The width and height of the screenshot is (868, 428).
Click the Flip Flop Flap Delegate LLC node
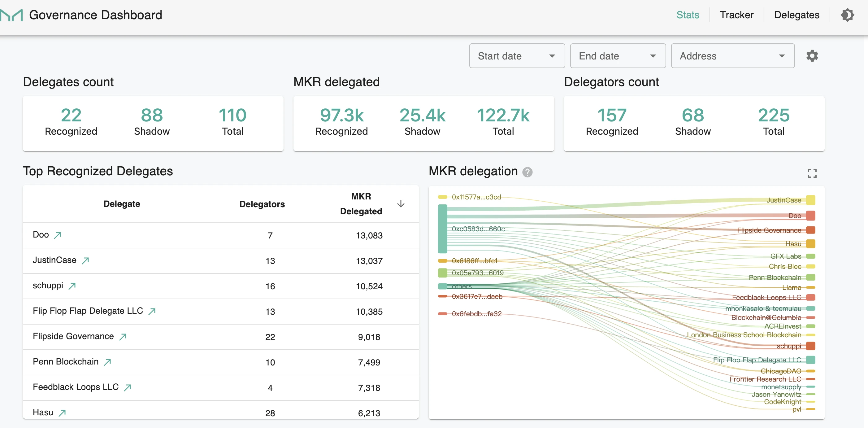tap(810, 360)
